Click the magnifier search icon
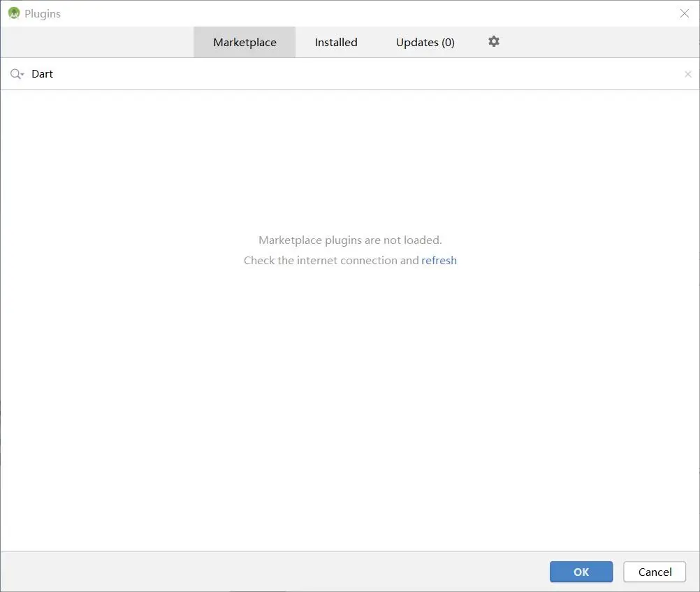This screenshot has width=700, height=592. pos(15,73)
